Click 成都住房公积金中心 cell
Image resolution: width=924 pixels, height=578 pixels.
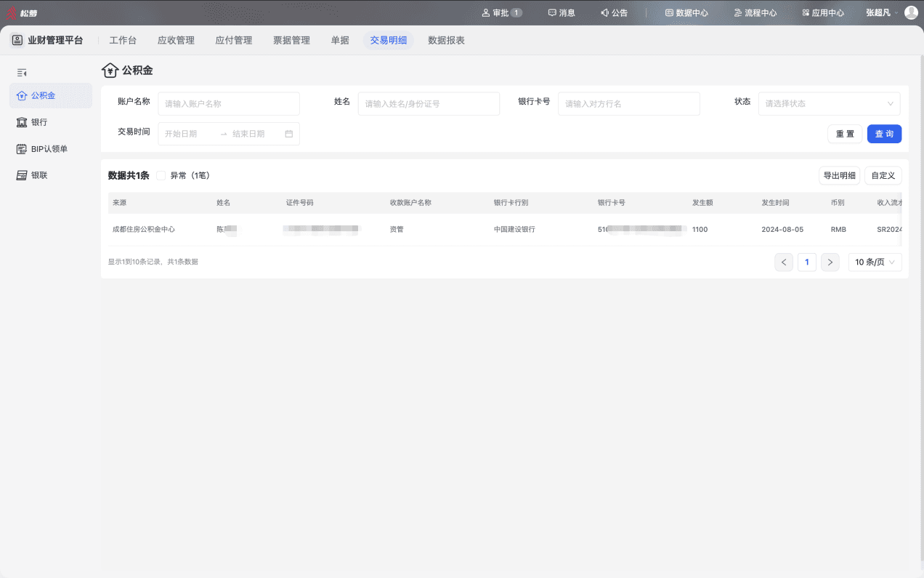143,229
